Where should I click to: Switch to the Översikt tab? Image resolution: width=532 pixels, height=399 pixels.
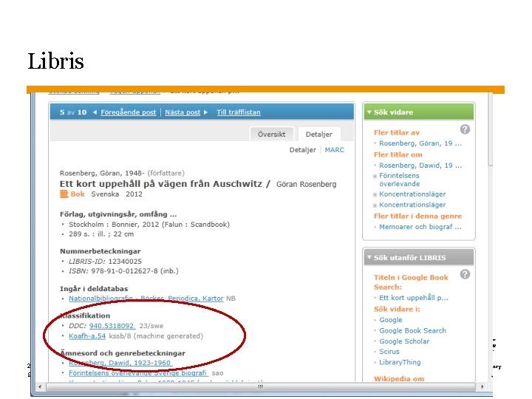tap(271, 134)
